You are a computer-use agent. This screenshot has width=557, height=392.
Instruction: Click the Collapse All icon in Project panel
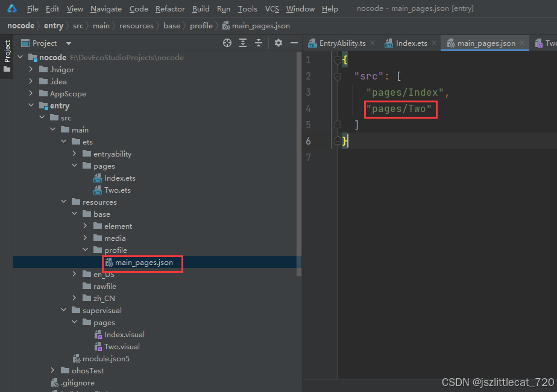(x=259, y=43)
